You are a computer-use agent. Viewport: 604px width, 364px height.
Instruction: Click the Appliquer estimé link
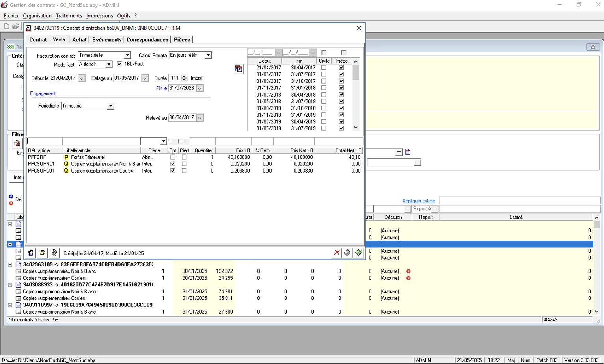[418, 201]
